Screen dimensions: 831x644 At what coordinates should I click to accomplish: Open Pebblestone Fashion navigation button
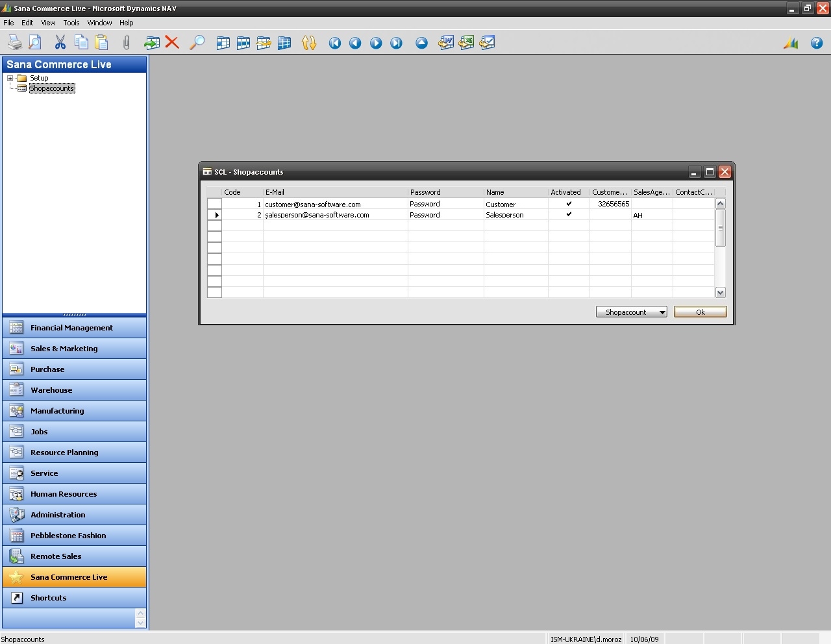pyautogui.click(x=74, y=536)
